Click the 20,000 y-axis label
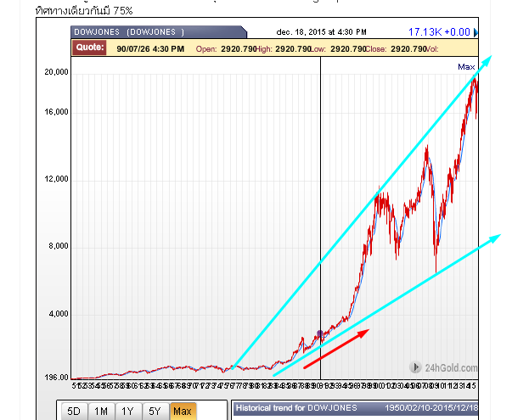 [56, 72]
